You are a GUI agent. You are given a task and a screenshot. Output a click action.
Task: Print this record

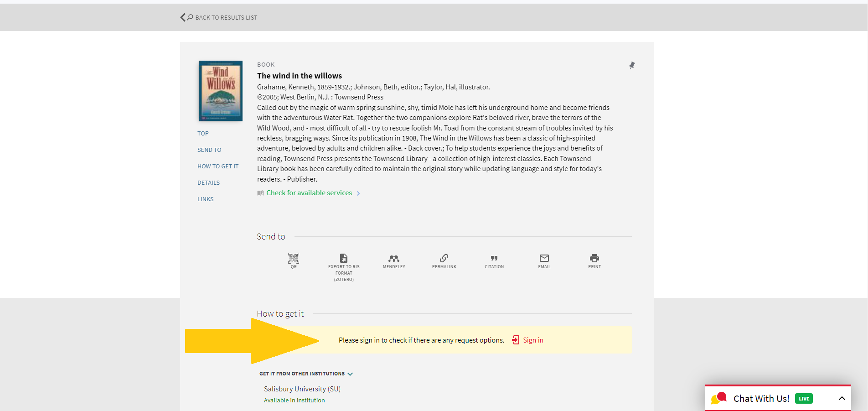594,261
